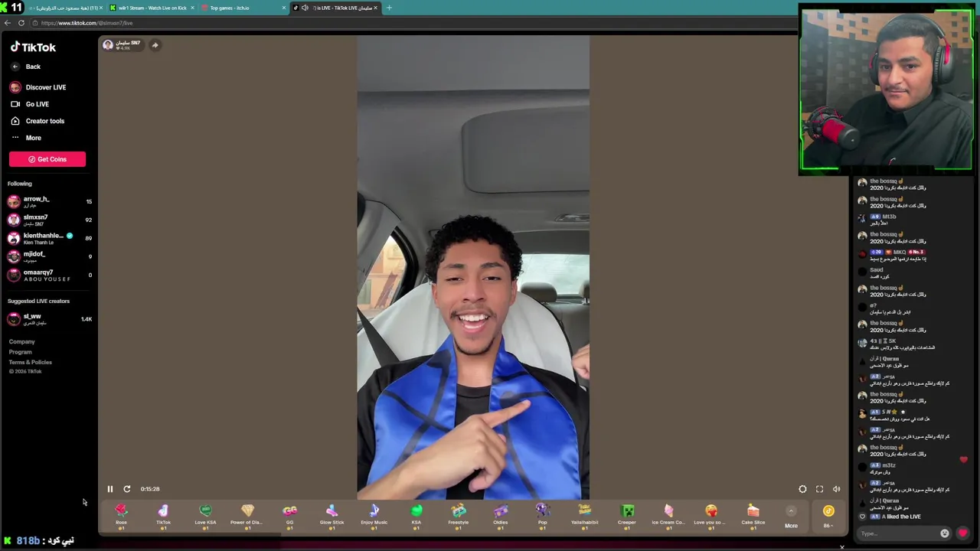Open omaarqy7 from Following list
Viewport: 980px width, 551px height.
point(49,275)
